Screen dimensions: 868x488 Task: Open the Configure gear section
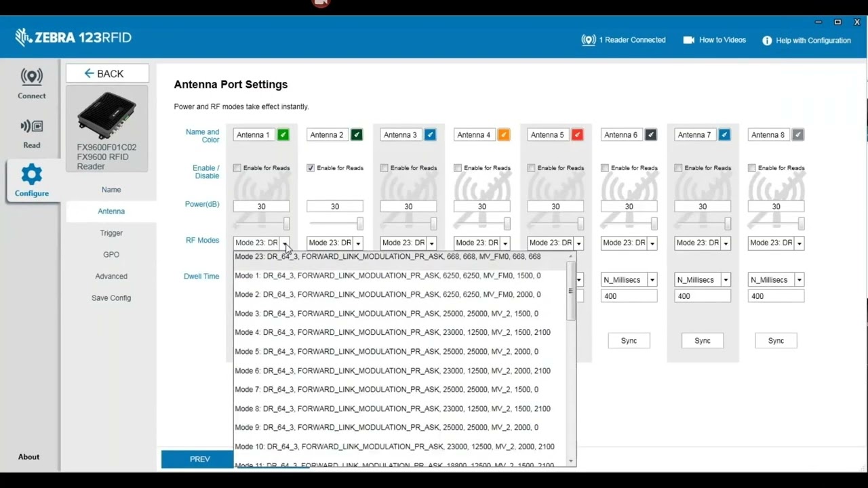click(31, 180)
